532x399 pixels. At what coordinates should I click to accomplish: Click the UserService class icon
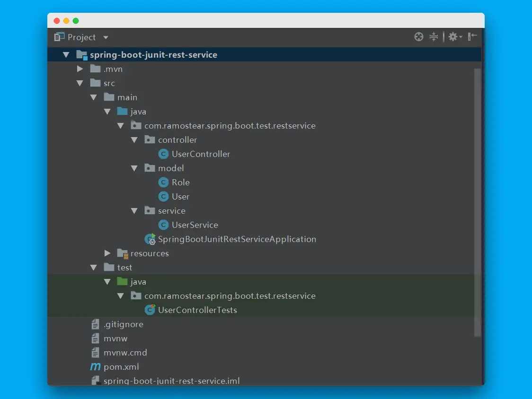pyautogui.click(x=163, y=225)
